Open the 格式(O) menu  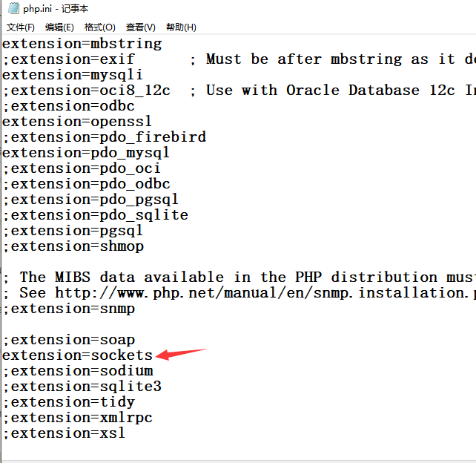[x=100, y=27]
